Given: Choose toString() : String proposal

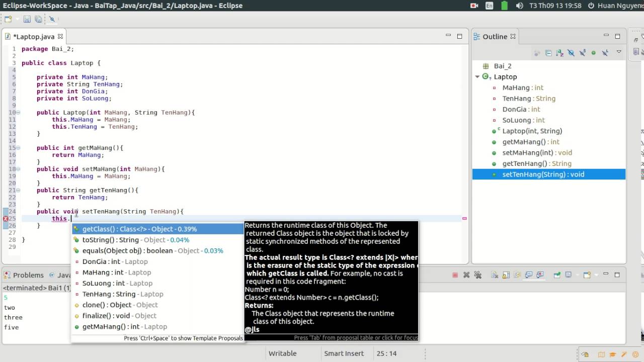Looking at the screenshot, I should [157, 240].
